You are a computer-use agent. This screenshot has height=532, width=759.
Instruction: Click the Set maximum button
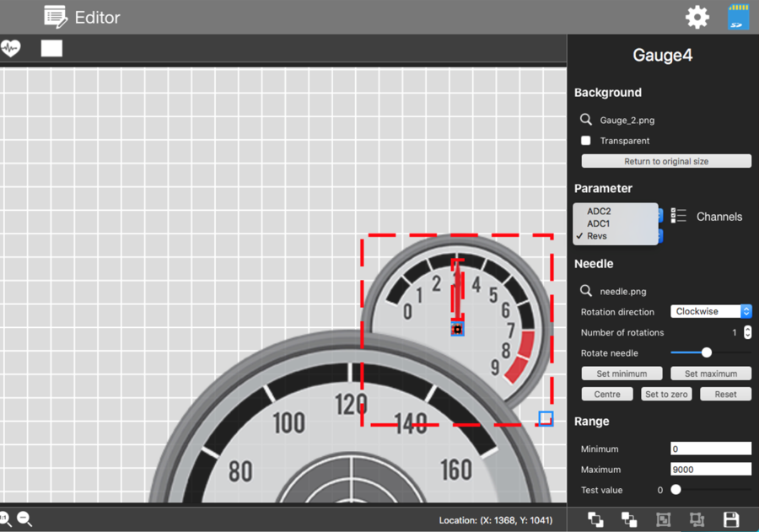(711, 373)
